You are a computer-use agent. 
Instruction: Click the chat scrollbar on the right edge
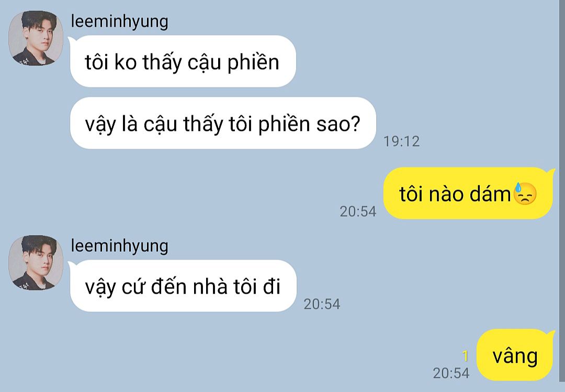pyautogui.click(x=562, y=196)
